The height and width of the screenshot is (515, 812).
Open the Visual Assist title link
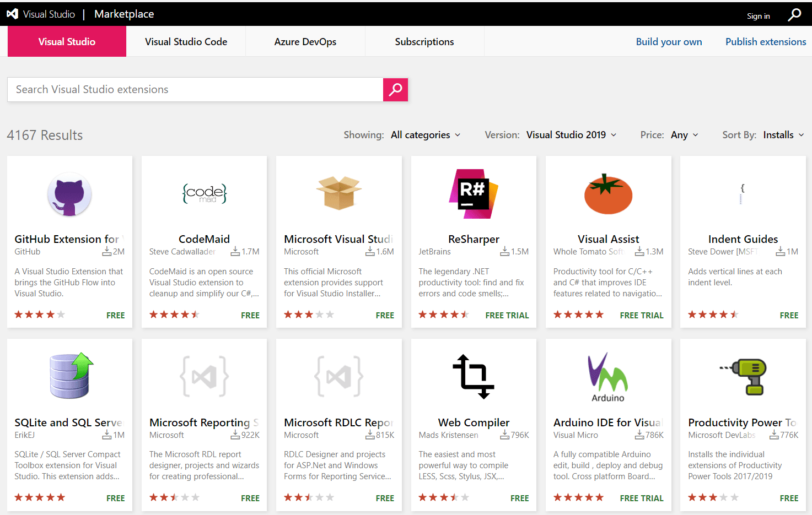pyautogui.click(x=608, y=239)
